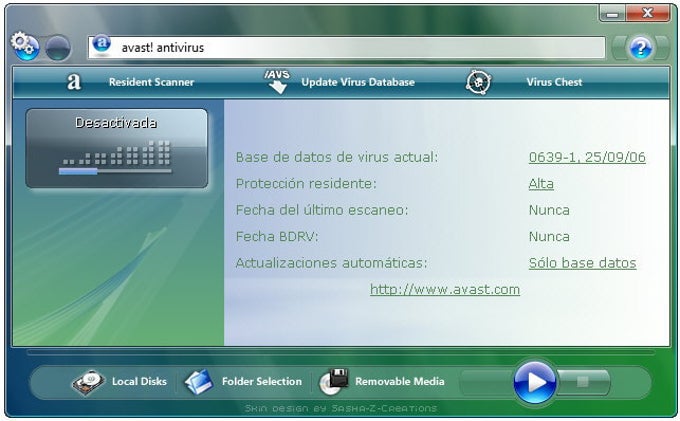Click 'Nunca' value beside Fecha del último escaneo
Viewport: 680px width, 421px height.
(549, 210)
